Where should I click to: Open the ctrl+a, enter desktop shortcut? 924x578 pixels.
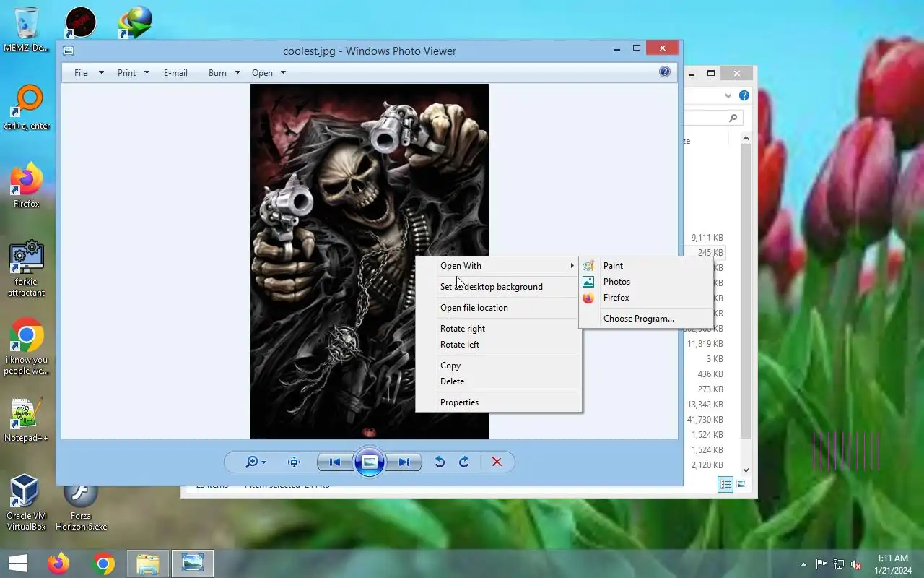27,108
